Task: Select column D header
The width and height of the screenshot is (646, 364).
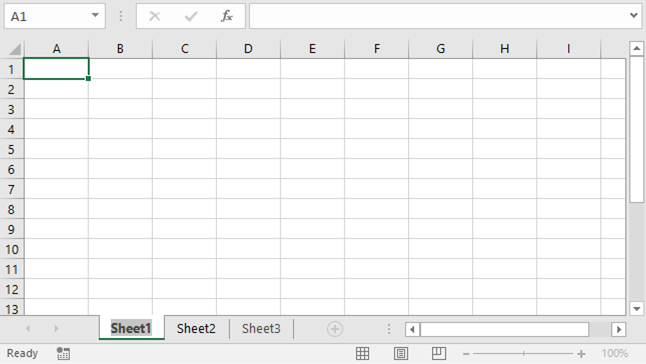Action: pos(248,49)
